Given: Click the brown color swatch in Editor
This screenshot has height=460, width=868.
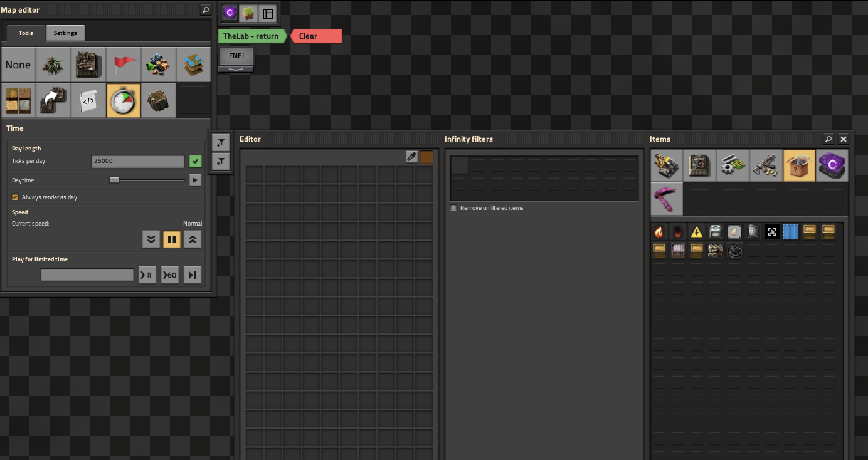Looking at the screenshot, I should pyautogui.click(x=426, y=157).
